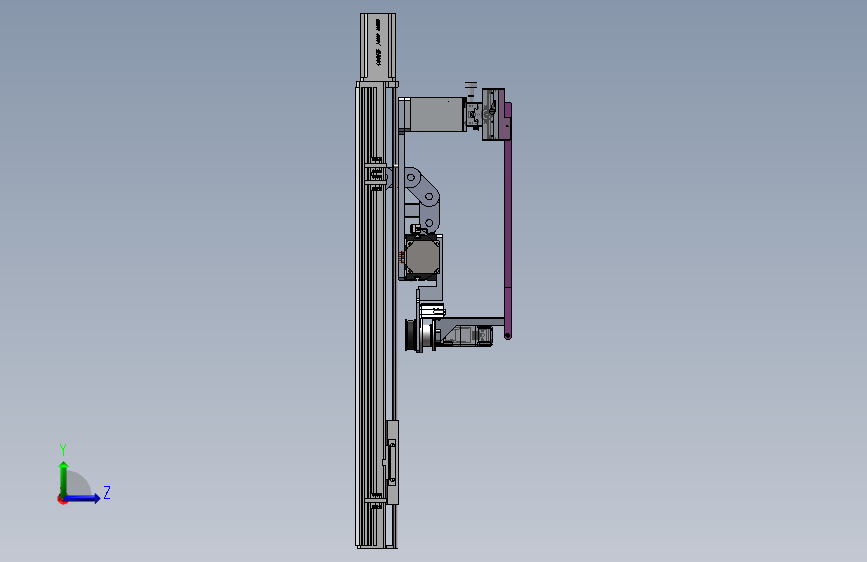Click the green Y axis arrow of the triad
The width and height of the screenshot is (867, 562).
64,478
